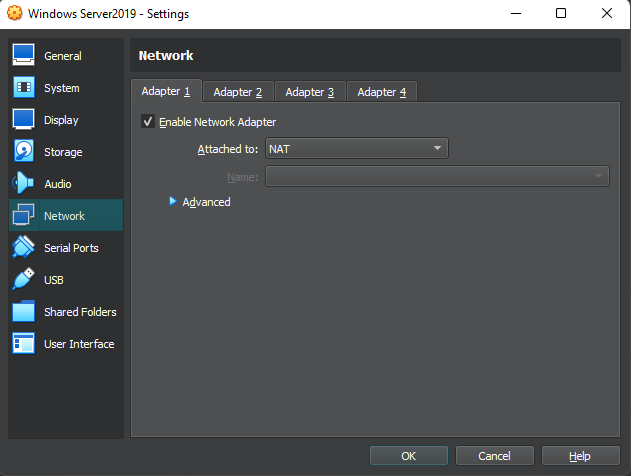Click the Shared Folders folder icon
Viewport: 631px width, 476px height.
point(24,312)
